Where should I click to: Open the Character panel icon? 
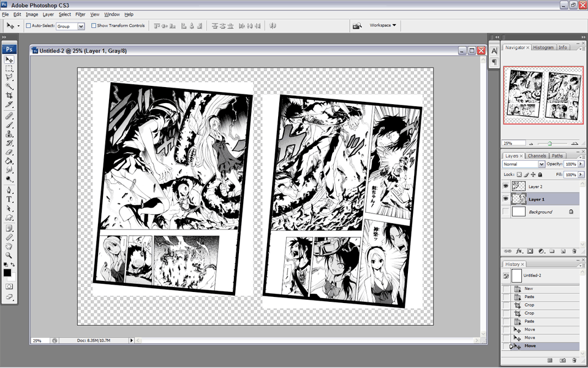(x=494, y=51)
